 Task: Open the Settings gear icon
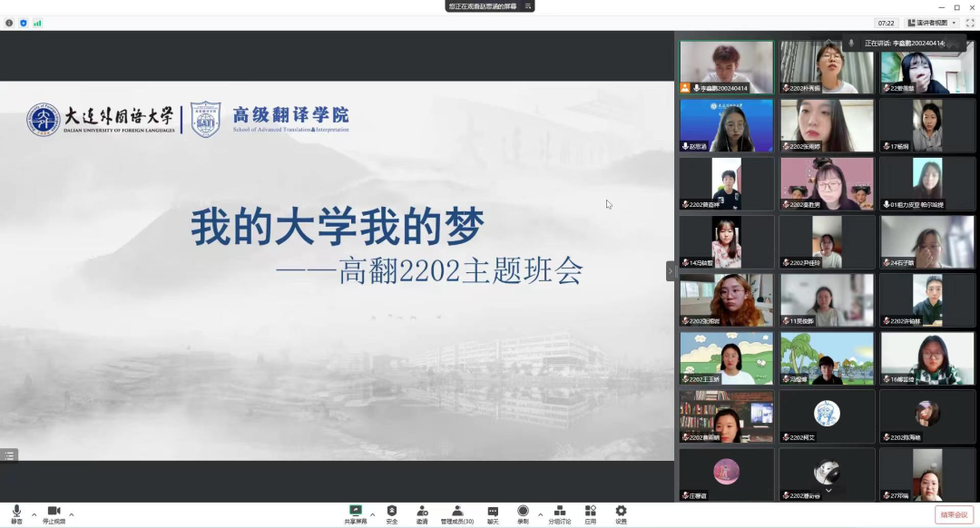(621, 513)
